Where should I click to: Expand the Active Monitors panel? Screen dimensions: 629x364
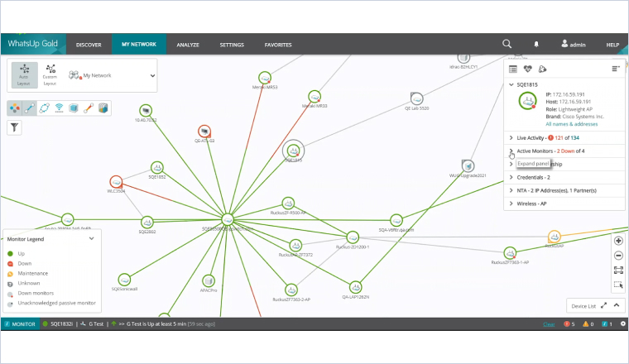click(x=511, y=151)
